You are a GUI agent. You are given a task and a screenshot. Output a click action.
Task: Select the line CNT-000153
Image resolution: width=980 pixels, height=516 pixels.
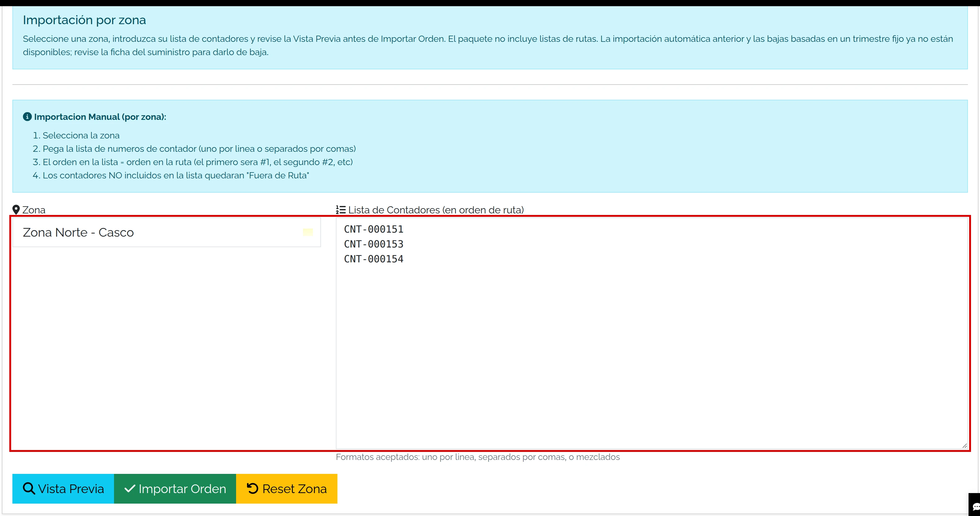[374, 244]
